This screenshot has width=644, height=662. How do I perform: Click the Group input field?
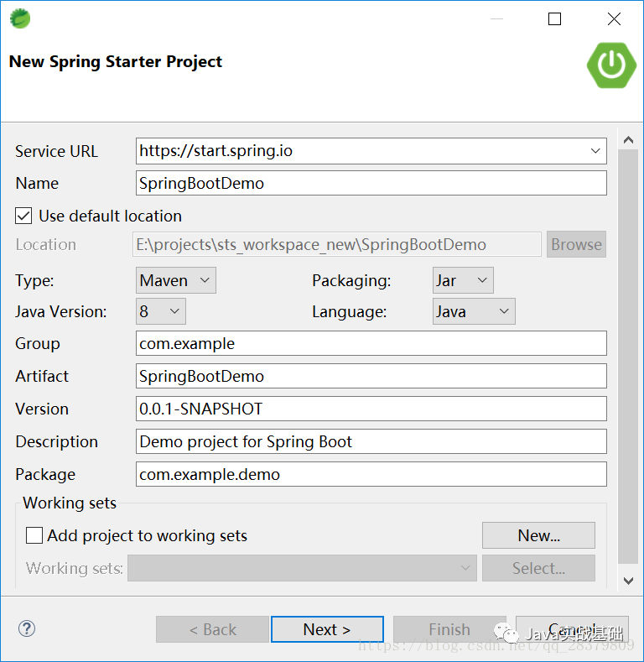[371, 343]
